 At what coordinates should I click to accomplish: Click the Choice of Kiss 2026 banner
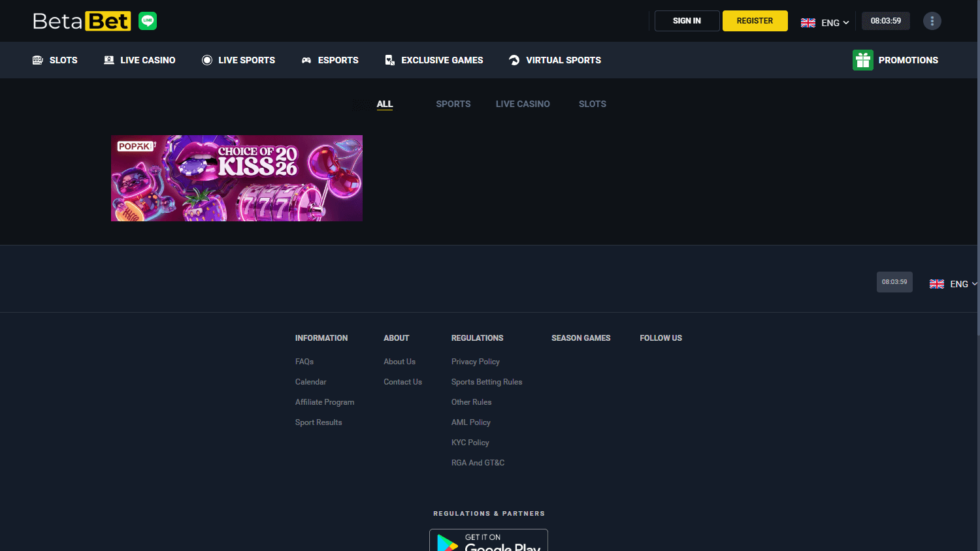237,178
